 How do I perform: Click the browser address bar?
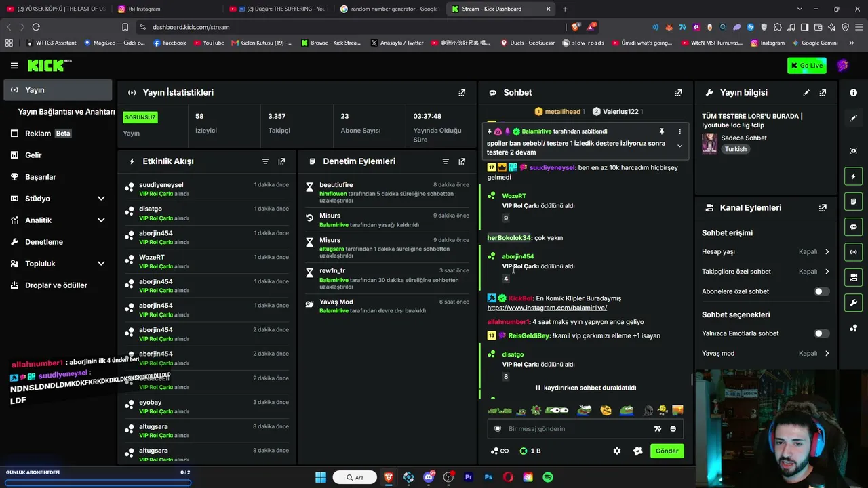coord(353,27)
